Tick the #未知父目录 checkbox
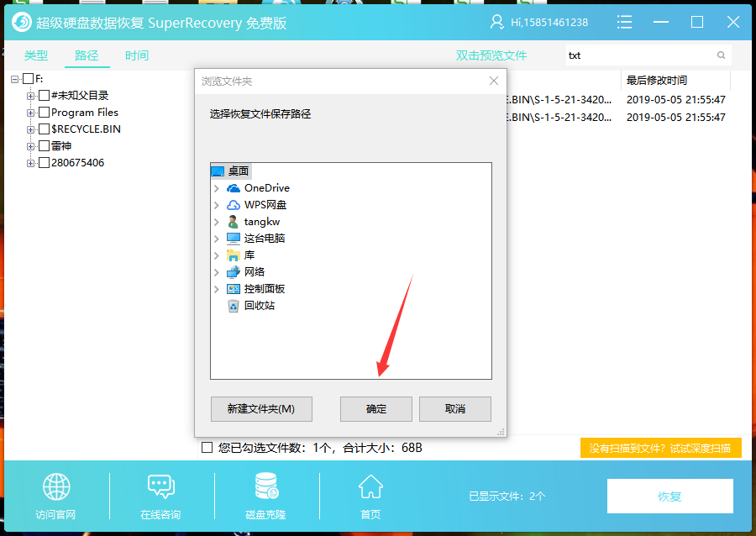The height and width of the screenshot is (536, 756). (x=44, y=96)
